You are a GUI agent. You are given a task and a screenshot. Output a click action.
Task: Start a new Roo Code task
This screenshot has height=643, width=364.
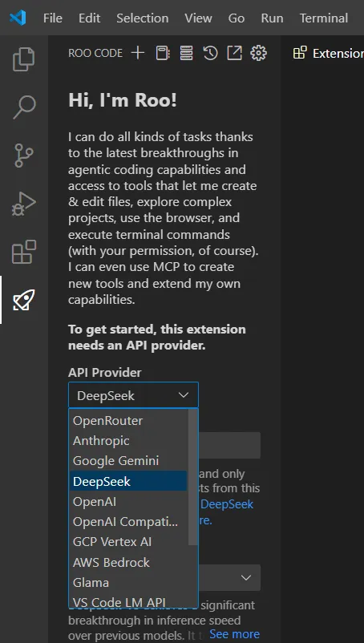click(138, 53)
